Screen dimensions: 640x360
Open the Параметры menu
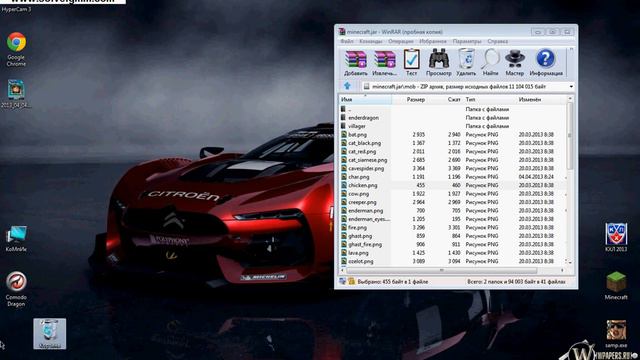tap(467, 41)
